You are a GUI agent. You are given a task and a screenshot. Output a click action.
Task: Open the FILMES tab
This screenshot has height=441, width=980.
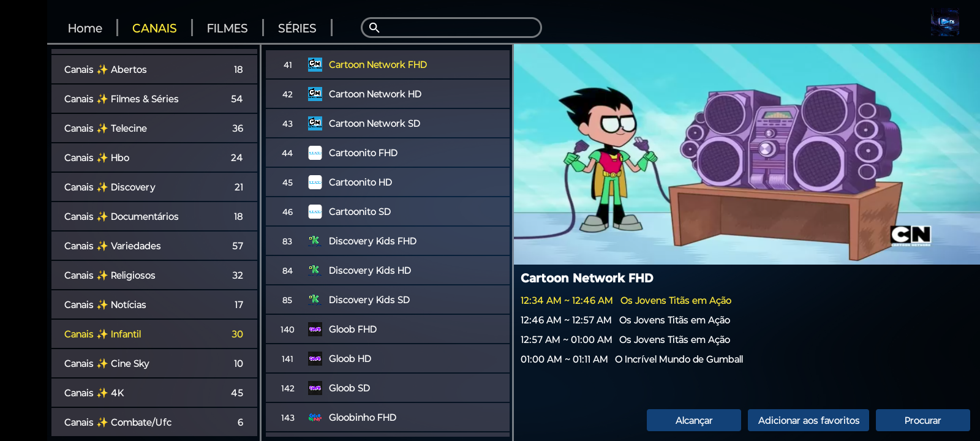point(227,28)
